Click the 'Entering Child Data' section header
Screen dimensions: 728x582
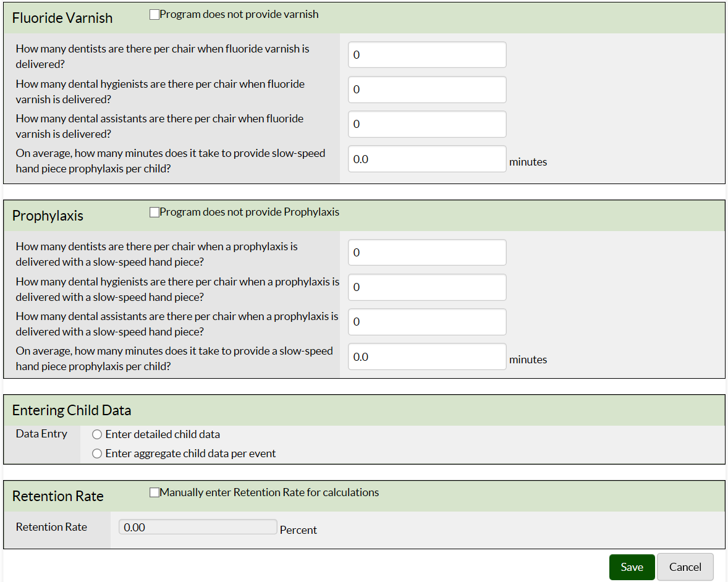(x=72, y=410)
